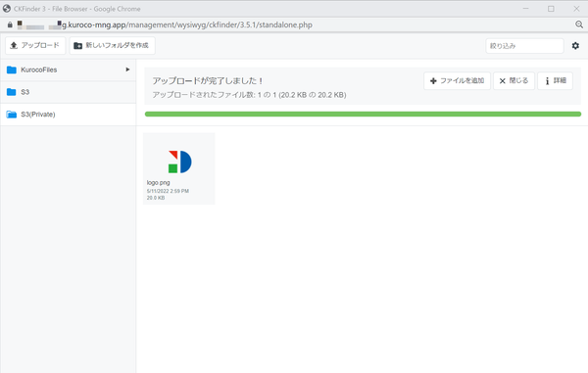Click the アップロード upload button
Screen dimensions: 588x373
coord(35,45)
